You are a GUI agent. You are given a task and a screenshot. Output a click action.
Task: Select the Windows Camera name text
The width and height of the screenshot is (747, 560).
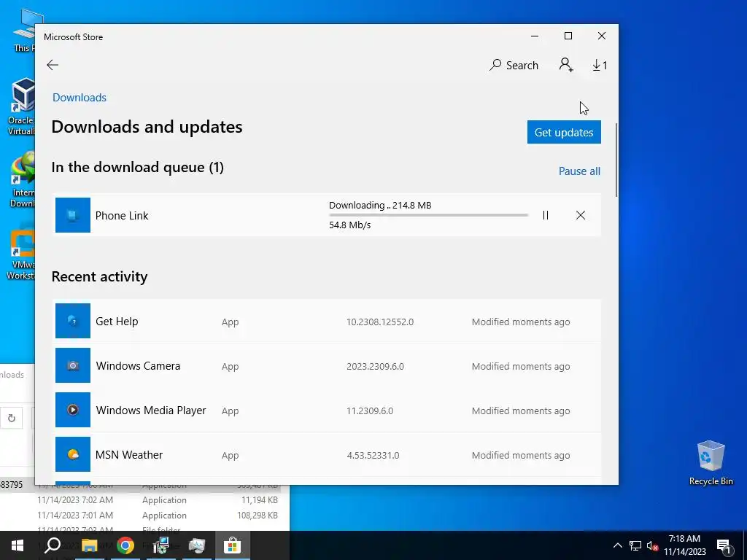[138, 366]
